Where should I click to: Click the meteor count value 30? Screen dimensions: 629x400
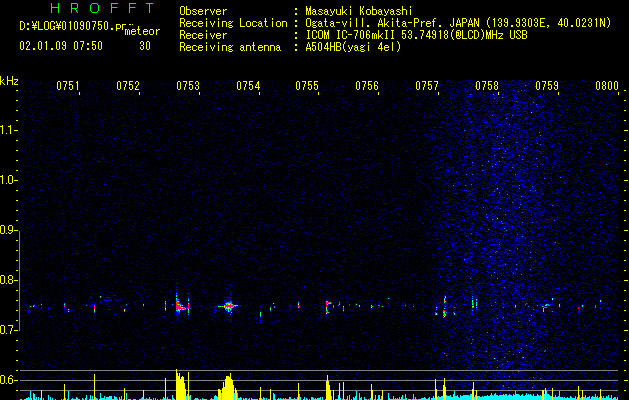145,46
